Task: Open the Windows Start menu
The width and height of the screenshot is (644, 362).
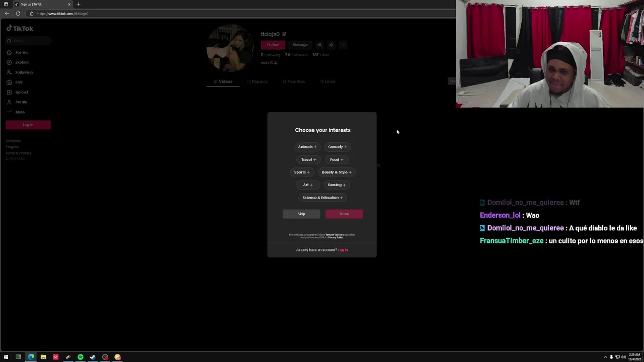Action: [x=6, y=357]
